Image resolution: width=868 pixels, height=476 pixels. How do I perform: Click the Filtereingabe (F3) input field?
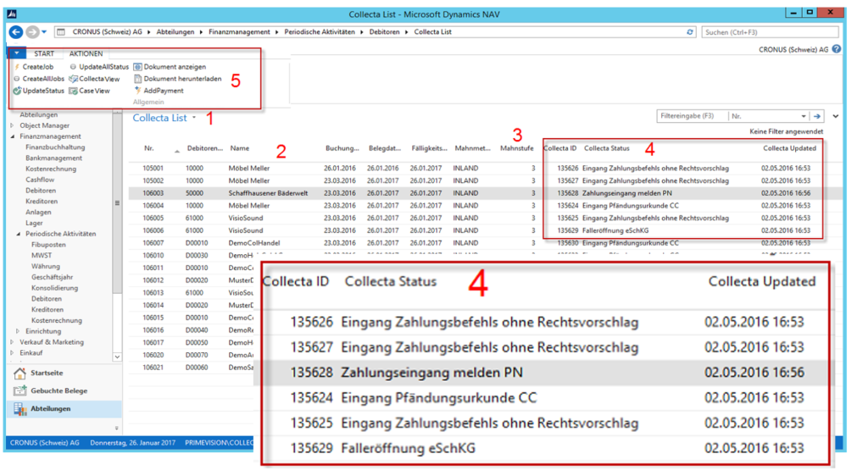692,116
